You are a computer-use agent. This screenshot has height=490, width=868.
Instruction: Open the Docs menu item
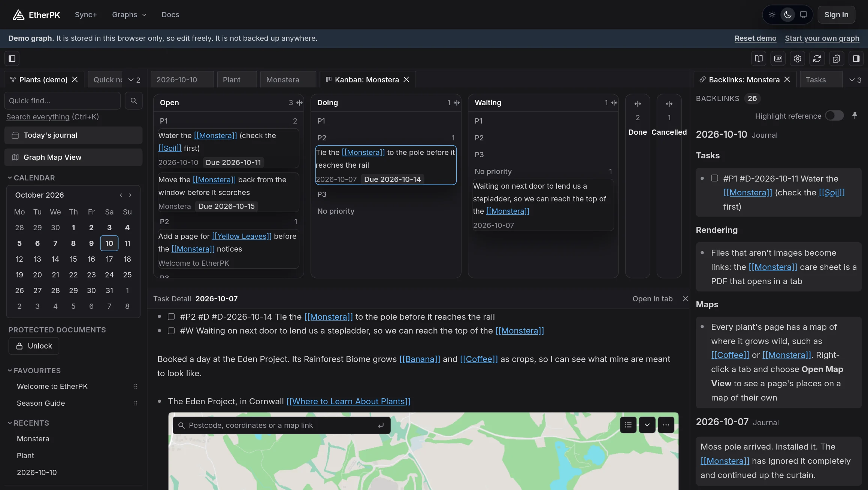point(170,15)
